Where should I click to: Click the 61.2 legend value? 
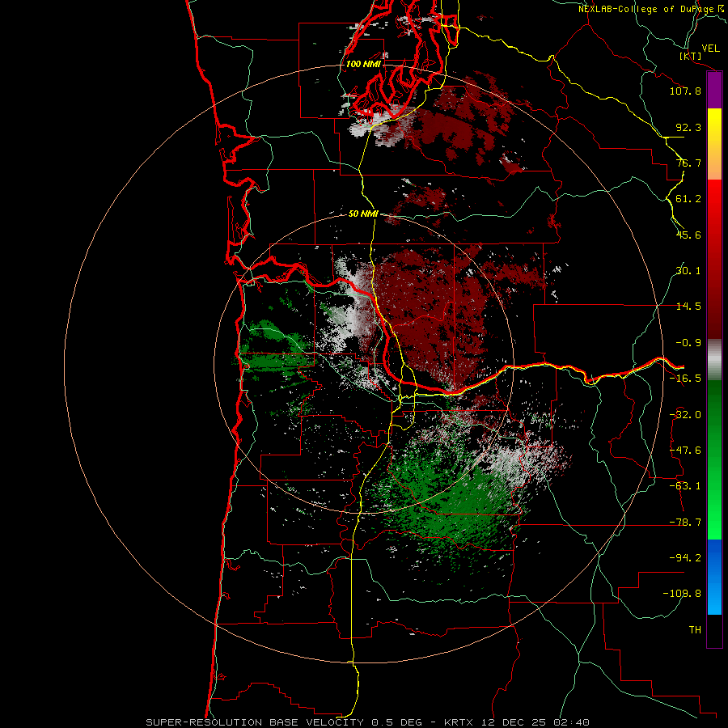pos(688,199)
